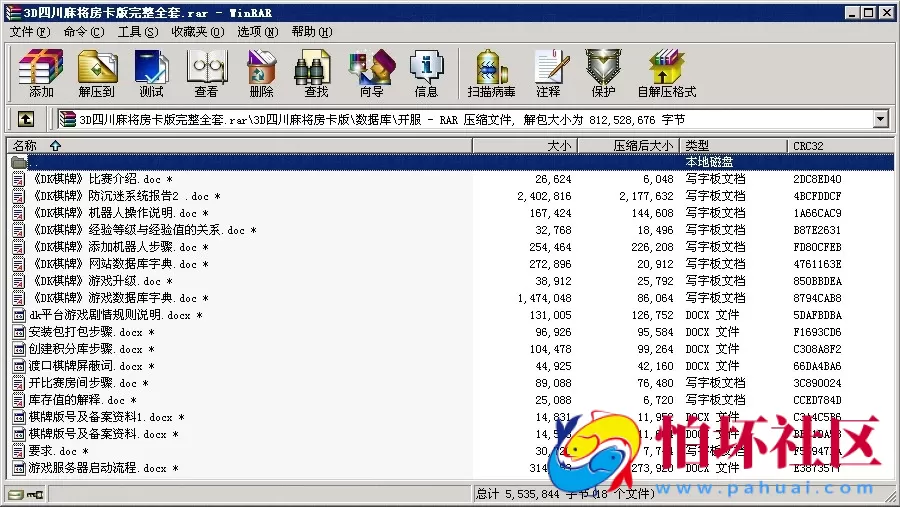This screenshot has height=507, width=900.
Task: Click size value 2,402,816
Action: tap(544, 196)
